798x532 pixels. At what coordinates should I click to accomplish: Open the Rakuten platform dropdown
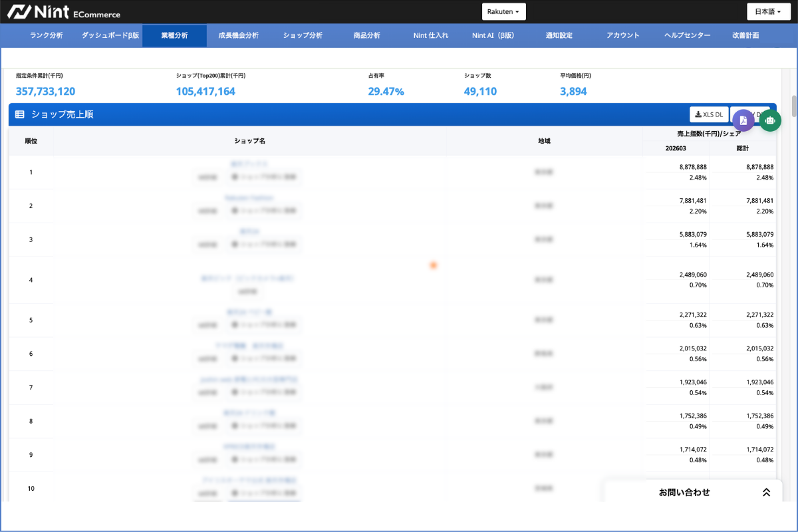pos(503,12)
